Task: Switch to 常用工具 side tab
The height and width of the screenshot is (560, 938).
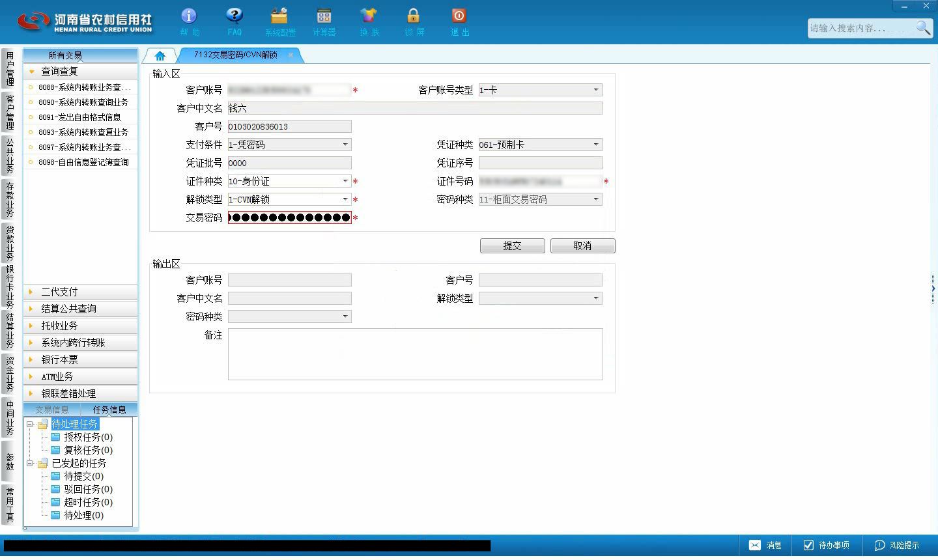Action: click(x=10, y=505)
